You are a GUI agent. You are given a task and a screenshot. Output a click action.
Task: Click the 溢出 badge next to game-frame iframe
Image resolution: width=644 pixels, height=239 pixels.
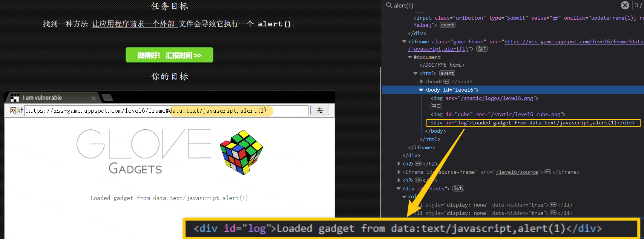click(482, 49)
